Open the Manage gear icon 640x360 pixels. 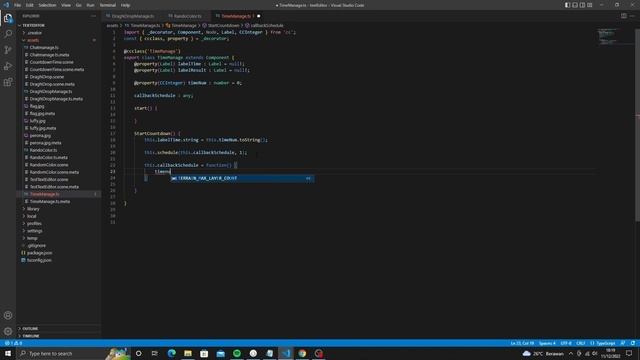point(8,331)
